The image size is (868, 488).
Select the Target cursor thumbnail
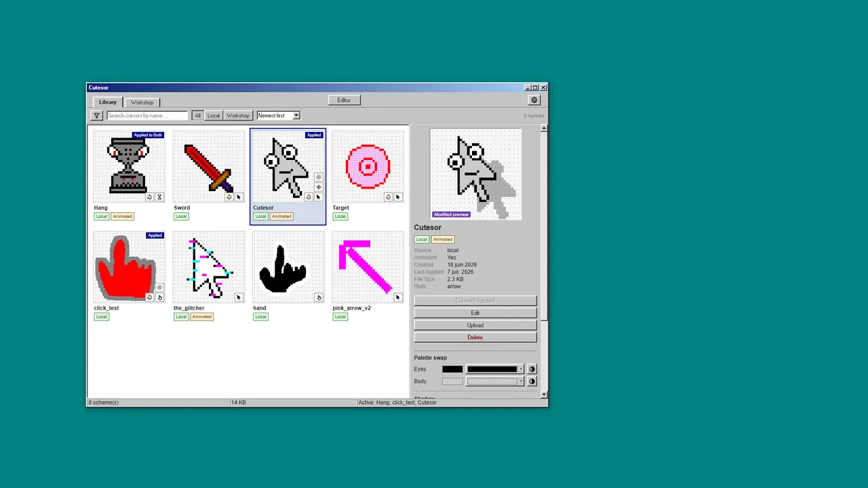[368, 167]
